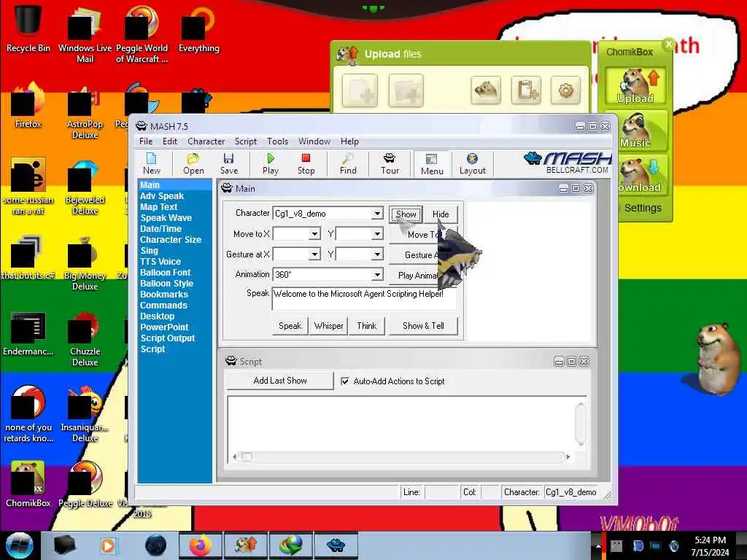The image size is (747, 560).
Task: Click the Hide character button
Action: tap(441, 214)
